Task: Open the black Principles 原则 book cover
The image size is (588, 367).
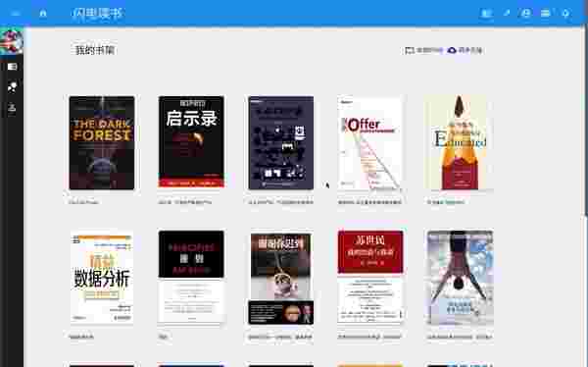Action: [191, 277]
